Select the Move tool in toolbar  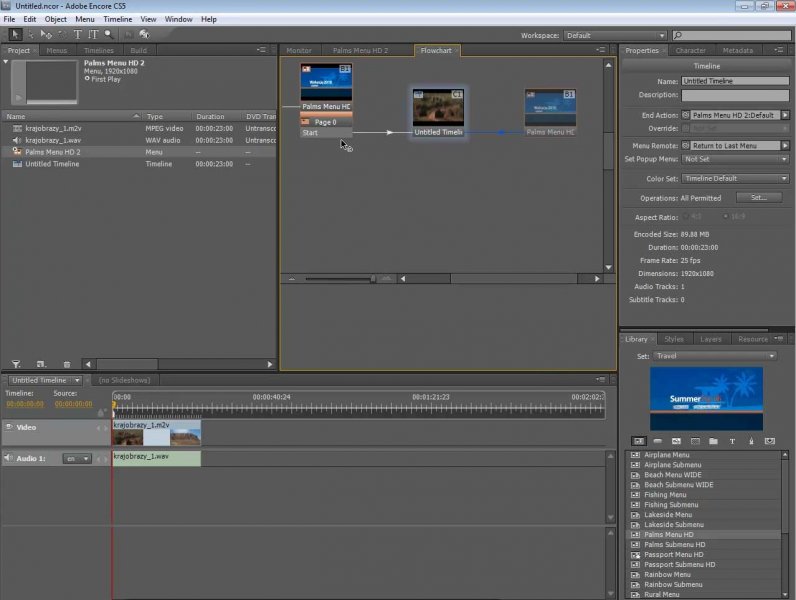point(46,34)
